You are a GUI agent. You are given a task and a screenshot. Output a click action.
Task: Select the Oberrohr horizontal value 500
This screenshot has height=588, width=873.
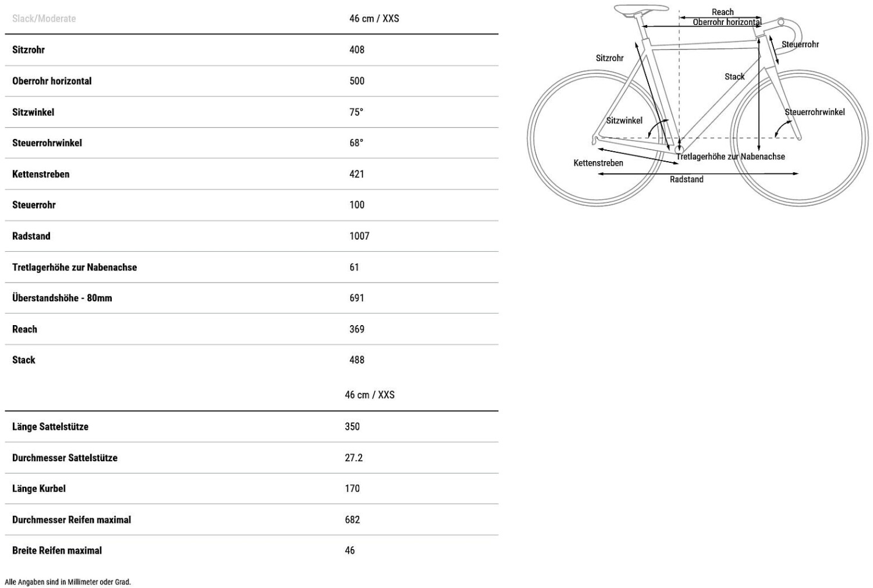tap(357, 81)
